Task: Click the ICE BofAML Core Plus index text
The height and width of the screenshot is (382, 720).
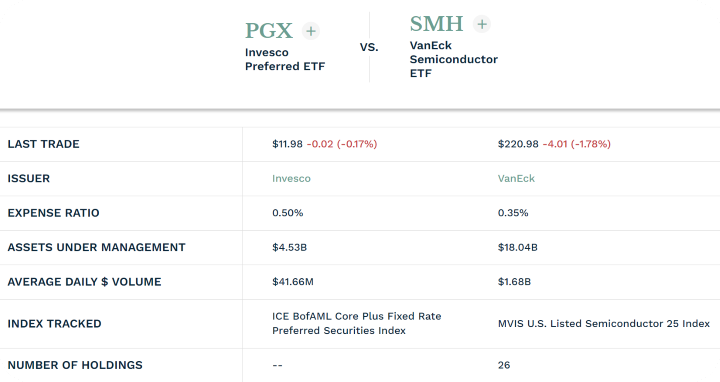Action: click(357, 323)
